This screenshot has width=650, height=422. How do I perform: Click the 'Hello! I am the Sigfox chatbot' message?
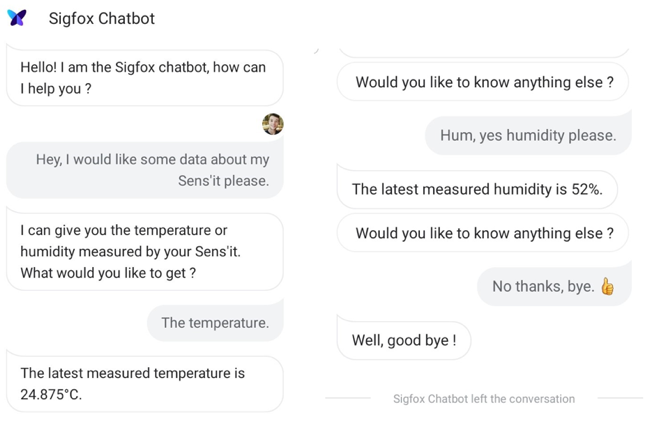145,78
